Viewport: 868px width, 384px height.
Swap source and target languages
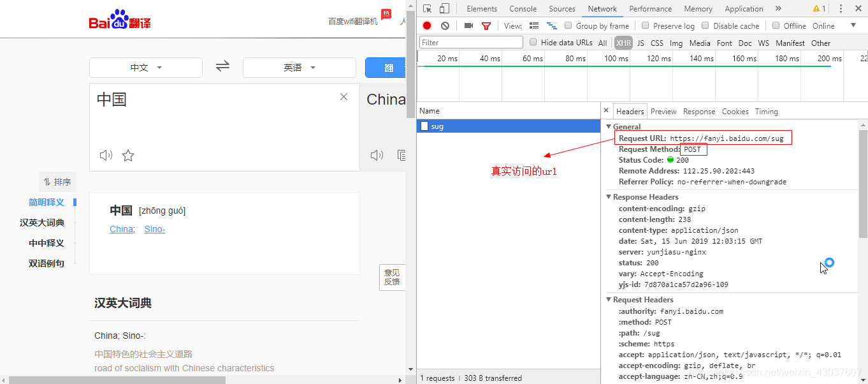(x=222, y=66)
